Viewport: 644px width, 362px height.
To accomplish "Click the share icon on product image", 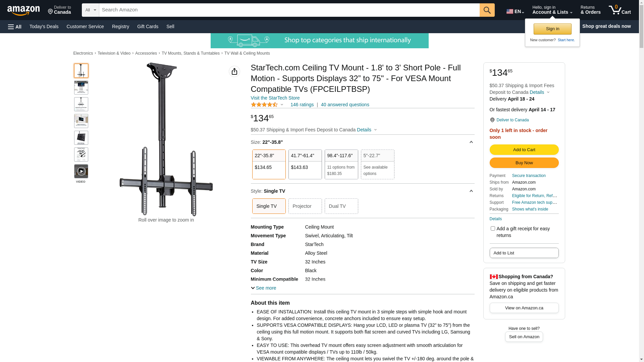I will click(234, 71).
